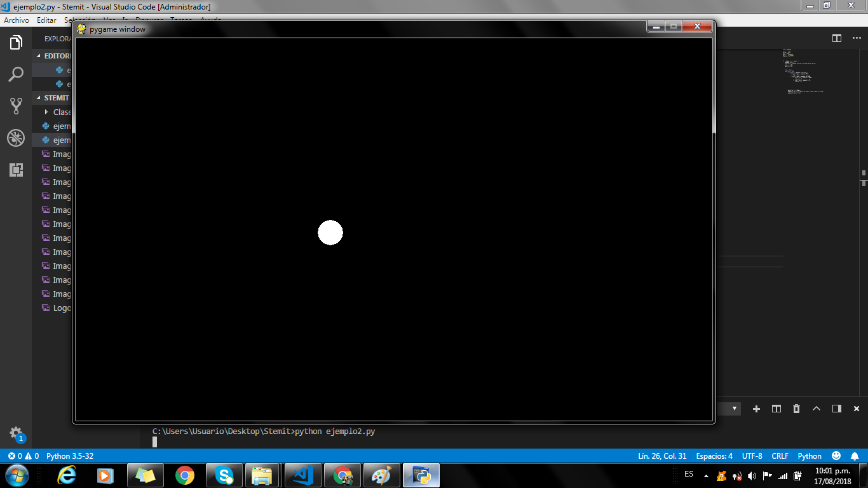Toggle the terminal panel position icon
Image resolution: width=868 pixels, height=488 pixels.
click(836, 409)
